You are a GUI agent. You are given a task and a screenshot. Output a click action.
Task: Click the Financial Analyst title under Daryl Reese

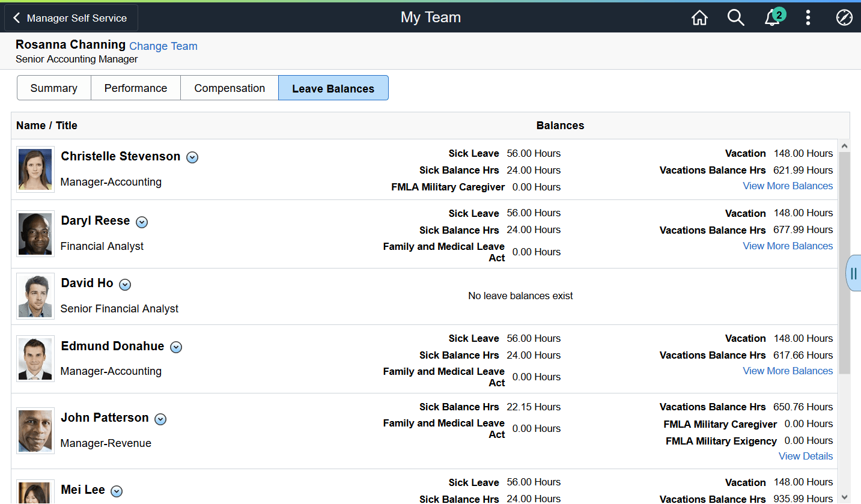pos(102,246)
